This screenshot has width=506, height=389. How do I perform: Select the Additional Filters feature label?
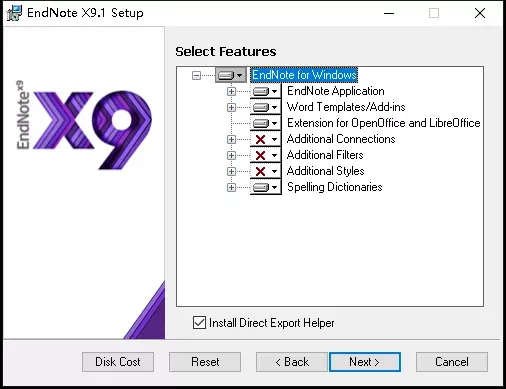[x=325, y=155]
